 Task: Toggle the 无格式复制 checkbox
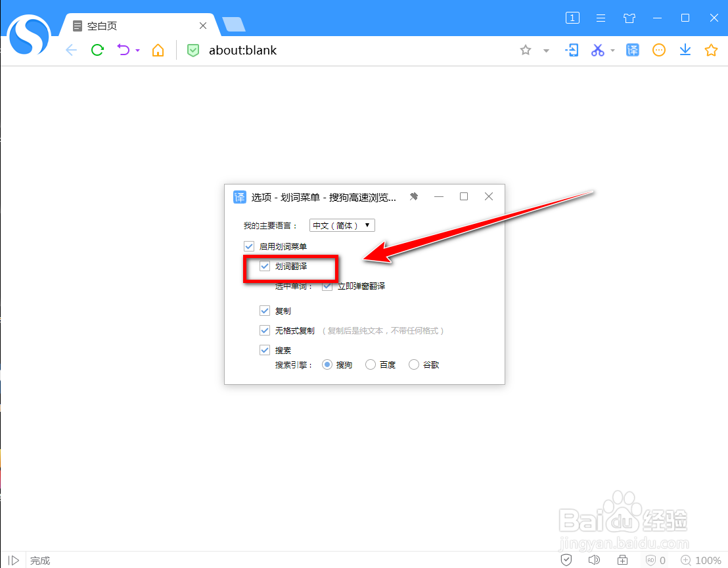(265, 330)
